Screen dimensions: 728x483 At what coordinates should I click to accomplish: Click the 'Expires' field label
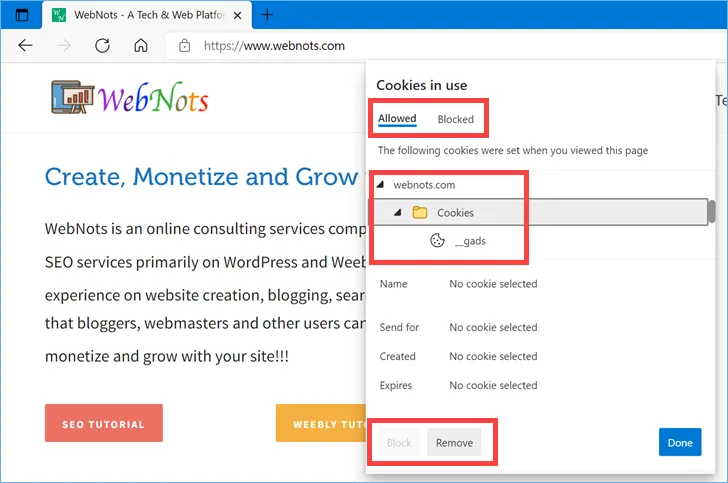[396, 385]
